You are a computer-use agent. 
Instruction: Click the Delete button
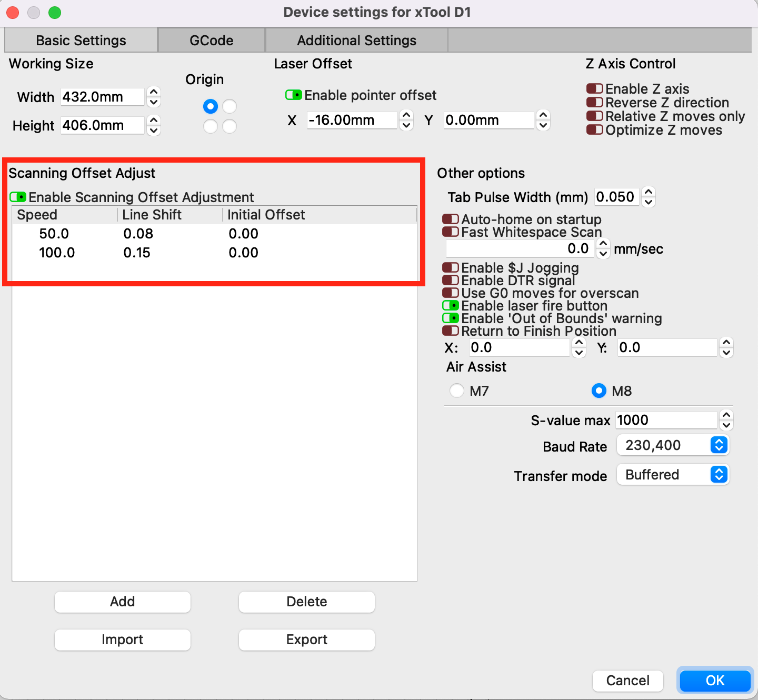point(307,602)
